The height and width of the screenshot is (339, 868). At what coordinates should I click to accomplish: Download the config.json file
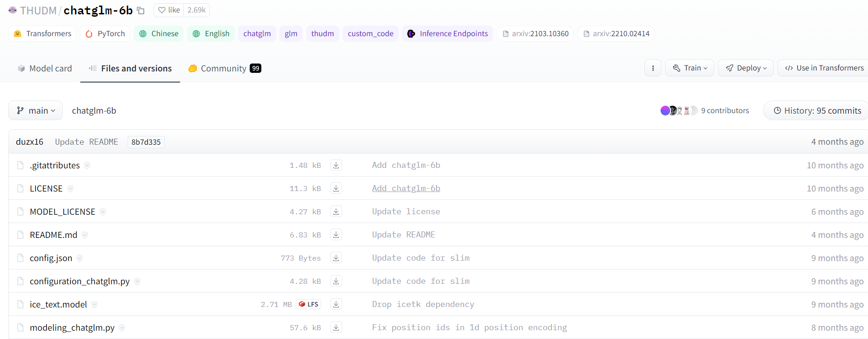336,258
